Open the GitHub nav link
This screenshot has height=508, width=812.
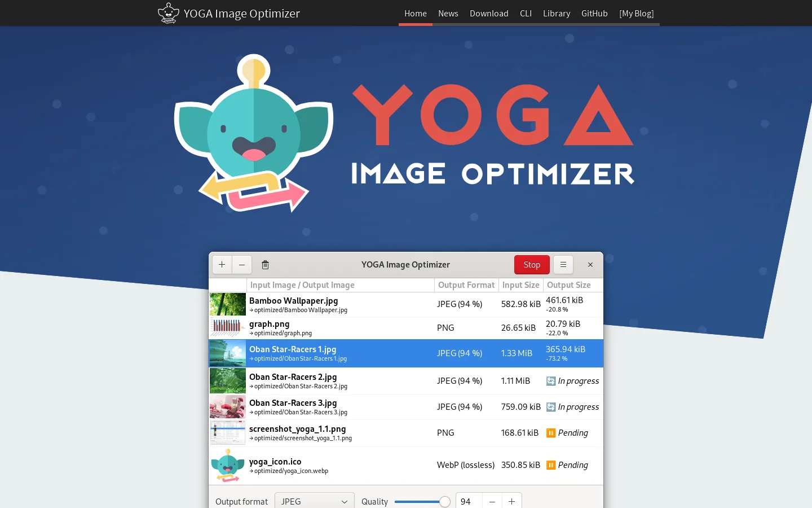click(594, 14)
